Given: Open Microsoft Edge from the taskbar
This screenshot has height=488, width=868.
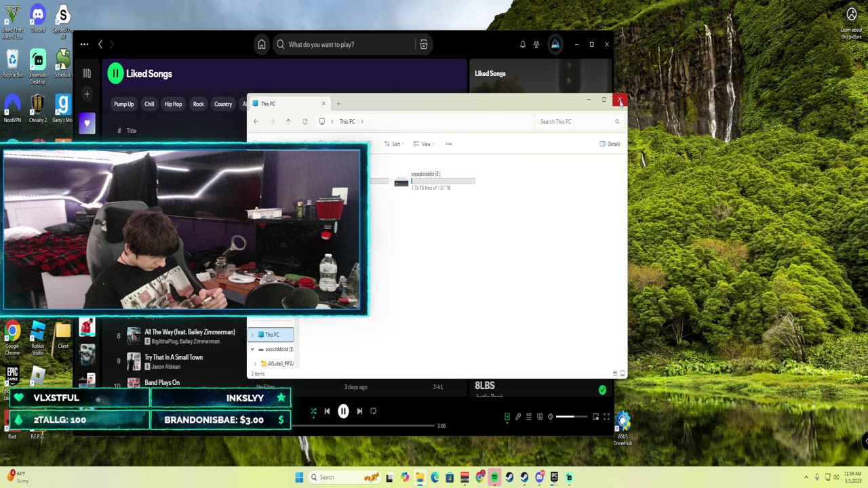Looking at the screenshot, I should pos(435,477).
